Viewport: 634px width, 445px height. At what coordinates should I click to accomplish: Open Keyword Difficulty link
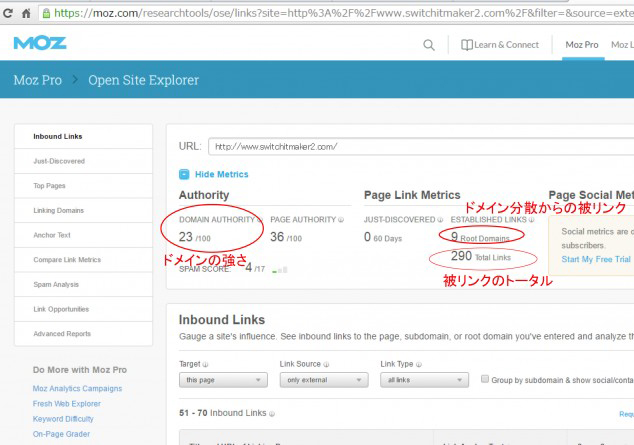click(63, 419)
